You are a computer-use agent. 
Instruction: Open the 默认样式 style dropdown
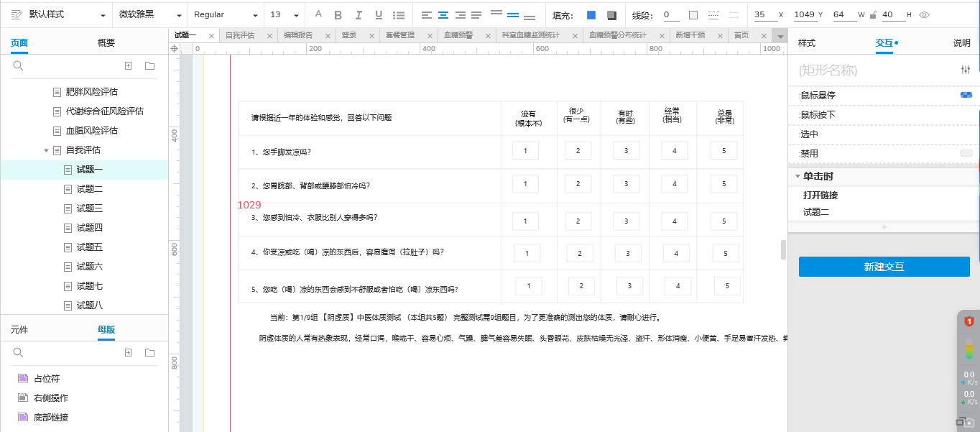click(104, 15)
